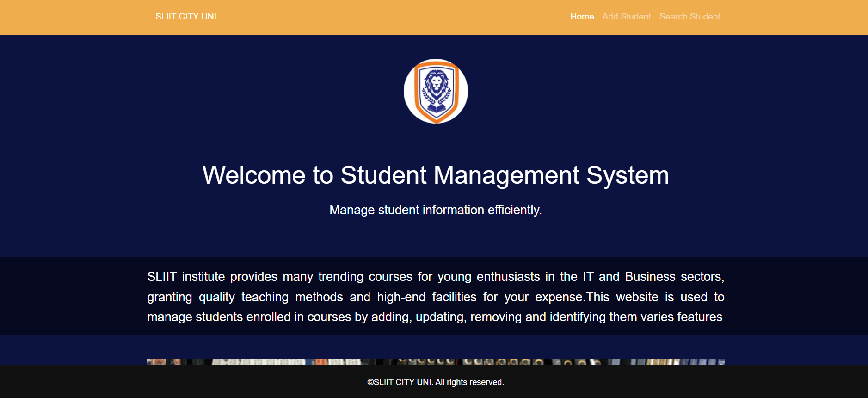The height and width of the screenshot is (398, 868).
Task: Click the footer copyright text
Action: click(436, 382)
